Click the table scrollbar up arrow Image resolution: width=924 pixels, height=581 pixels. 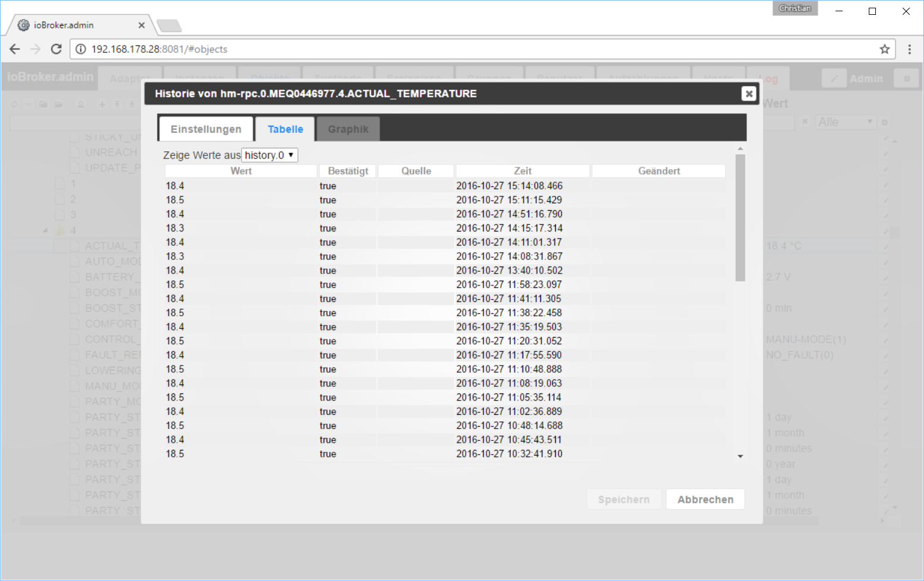pyautogui.click(x=740, y=148)
